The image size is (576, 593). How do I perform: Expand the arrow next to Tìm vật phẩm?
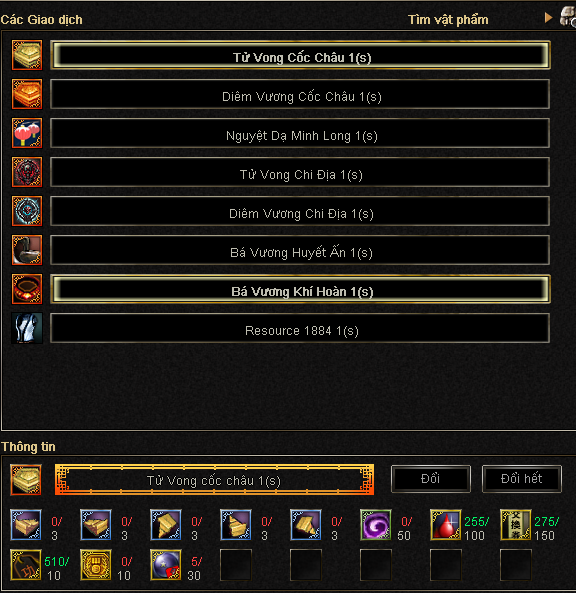548,18
